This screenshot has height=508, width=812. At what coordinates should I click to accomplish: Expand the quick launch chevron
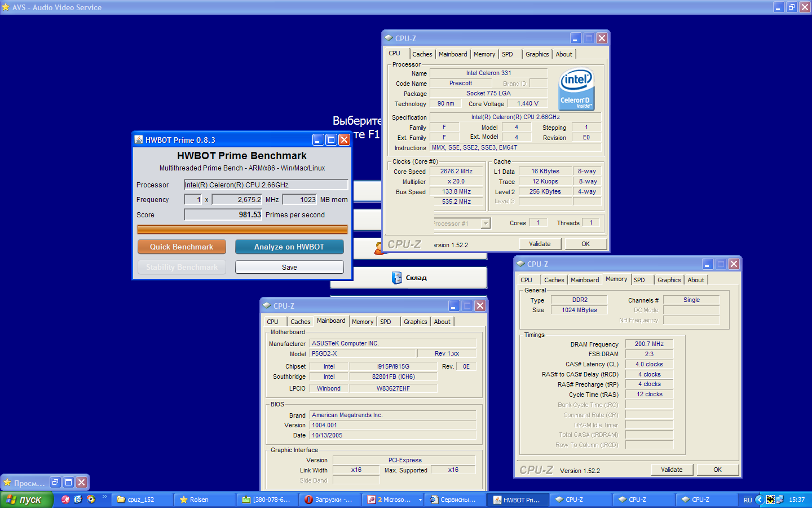(104, 497)
